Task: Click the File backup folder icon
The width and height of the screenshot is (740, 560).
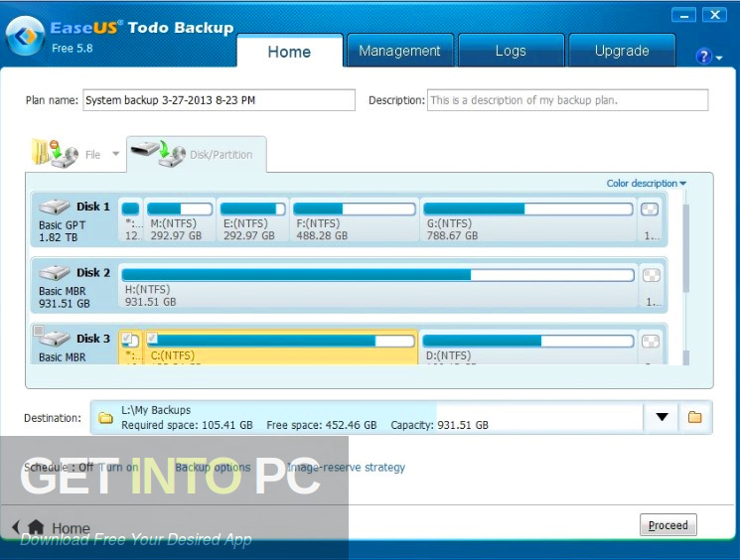Action: 55,153
